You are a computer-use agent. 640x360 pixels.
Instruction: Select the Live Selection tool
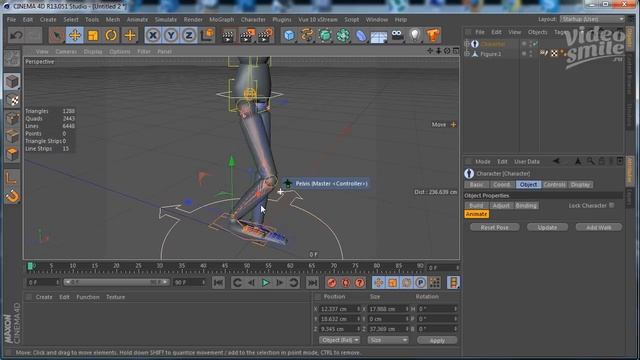coord(56,36)
